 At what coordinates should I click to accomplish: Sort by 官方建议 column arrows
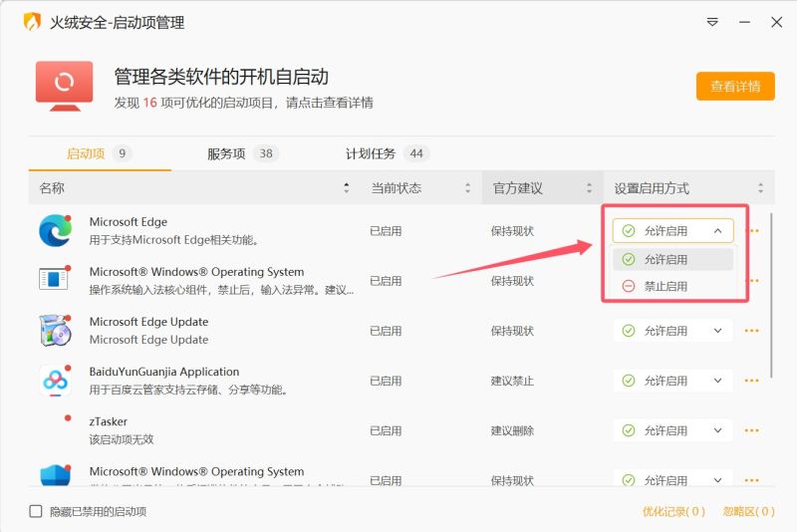[589, 188]
